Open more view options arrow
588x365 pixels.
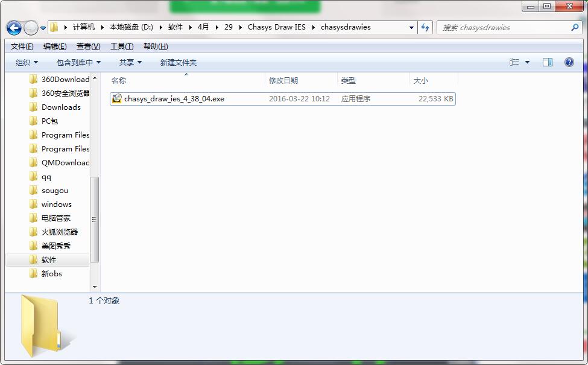pos(527,62)
